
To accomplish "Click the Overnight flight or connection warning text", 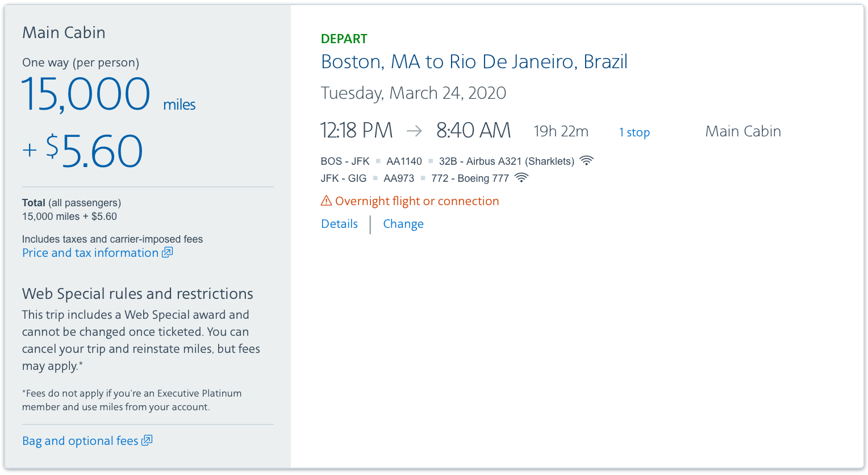I will tap(417, 201).
